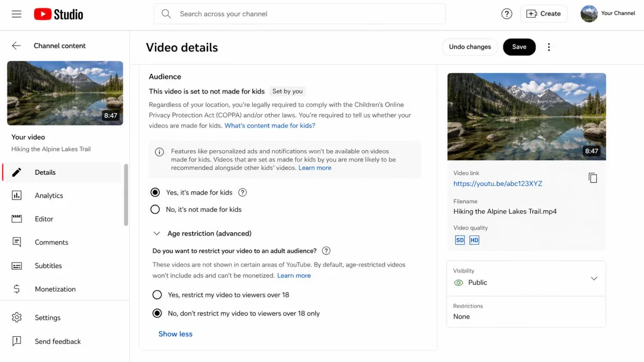Click the Channel content label
Viewport: 644px width, 362px height.
[60, 46]
